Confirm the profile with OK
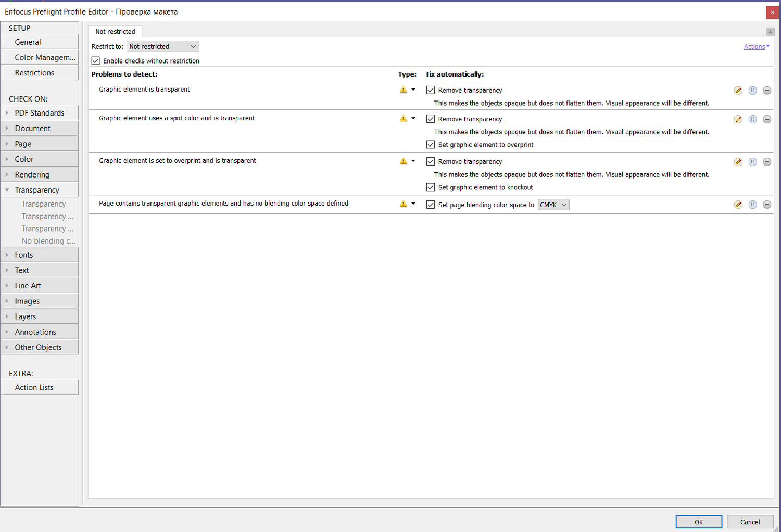Image resolution: width=781 pixels, height=532 pixels. pyautogui.click(x=699, y=522)
